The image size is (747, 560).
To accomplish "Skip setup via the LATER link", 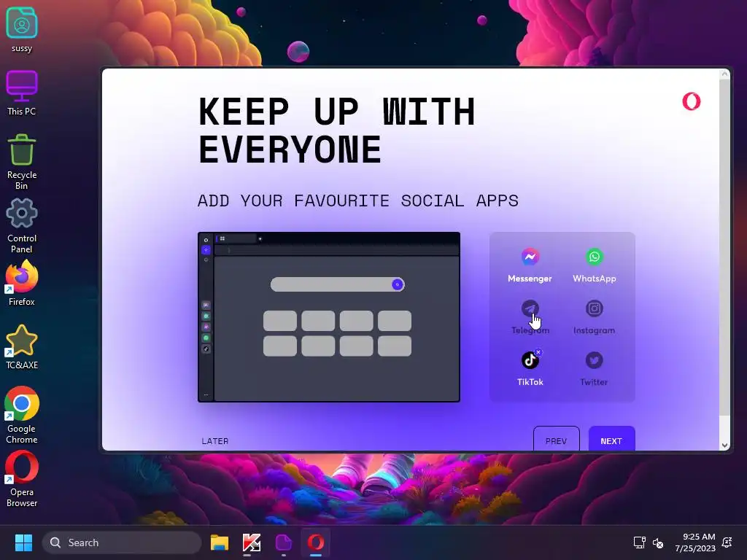I will tap(215, 441).
